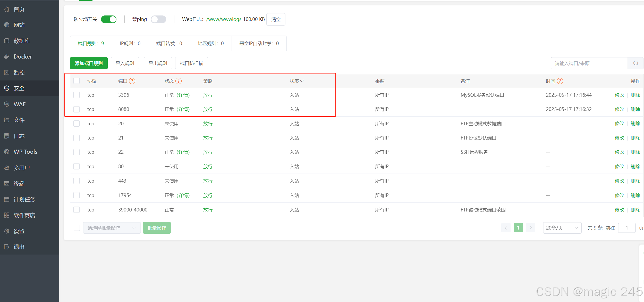Click the Docker whale icon in sidebar
644x302 pixels.
click(x=7, y=56)
